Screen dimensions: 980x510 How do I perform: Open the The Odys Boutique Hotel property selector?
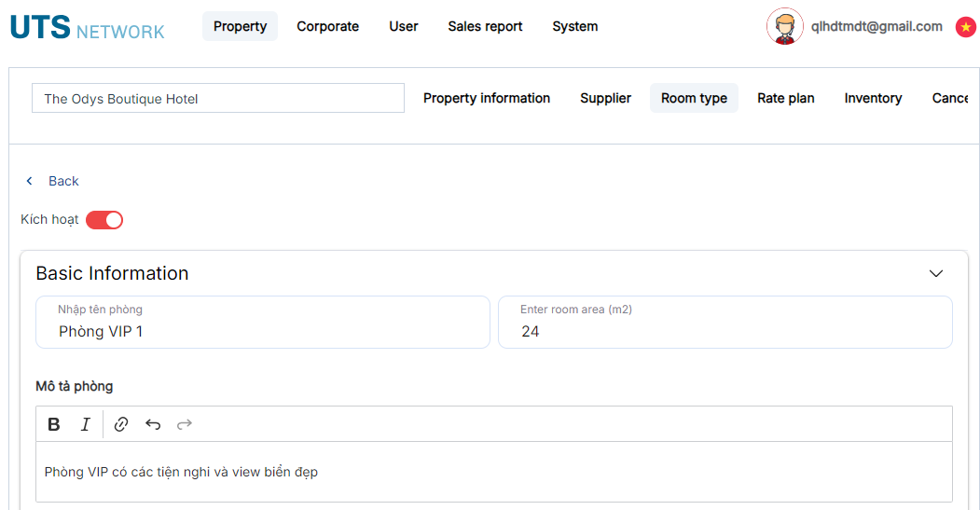[218, 98]
